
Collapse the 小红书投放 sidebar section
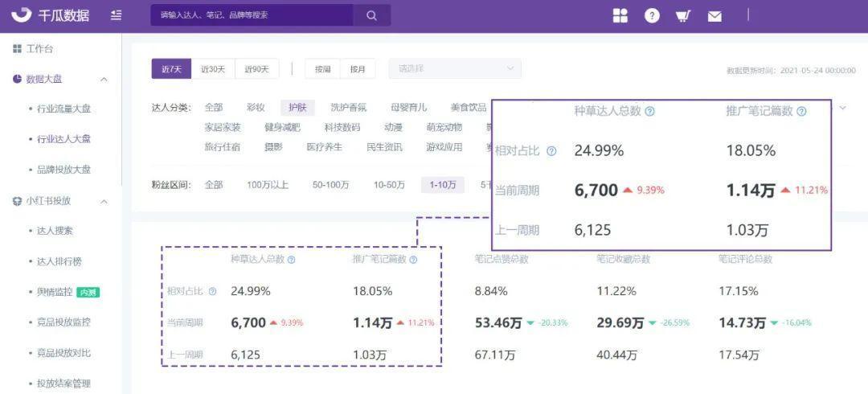(104, 201)
